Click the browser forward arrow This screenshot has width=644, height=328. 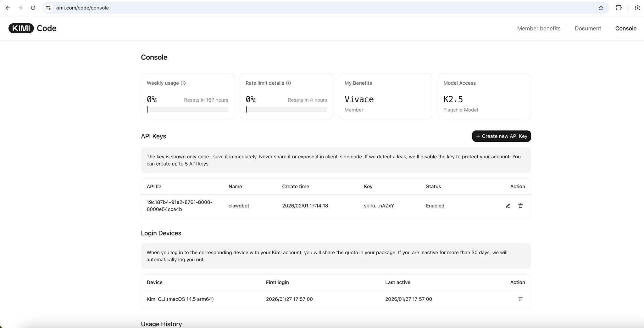pos(20,8)
